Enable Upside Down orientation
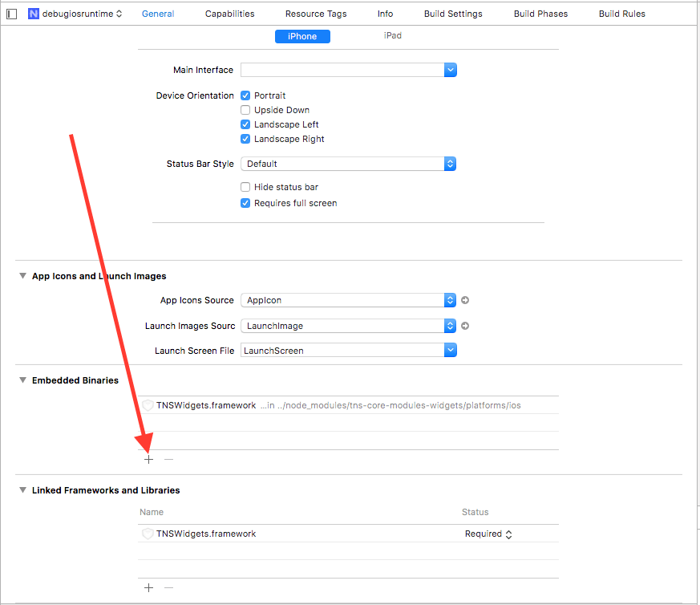700x605 pixels. (245, 110)
